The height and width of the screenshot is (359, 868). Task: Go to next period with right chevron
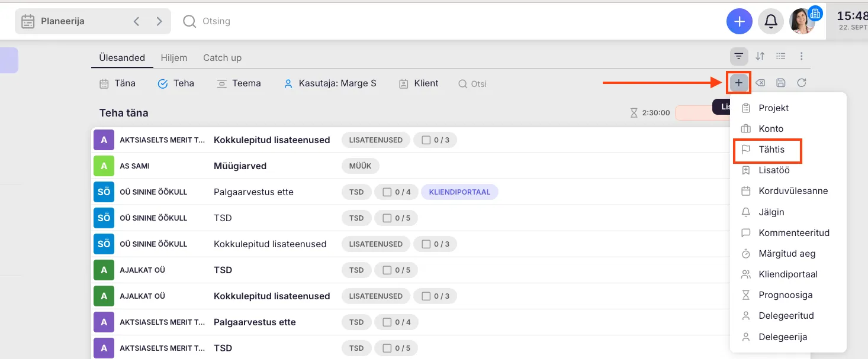tap(159, 21)
